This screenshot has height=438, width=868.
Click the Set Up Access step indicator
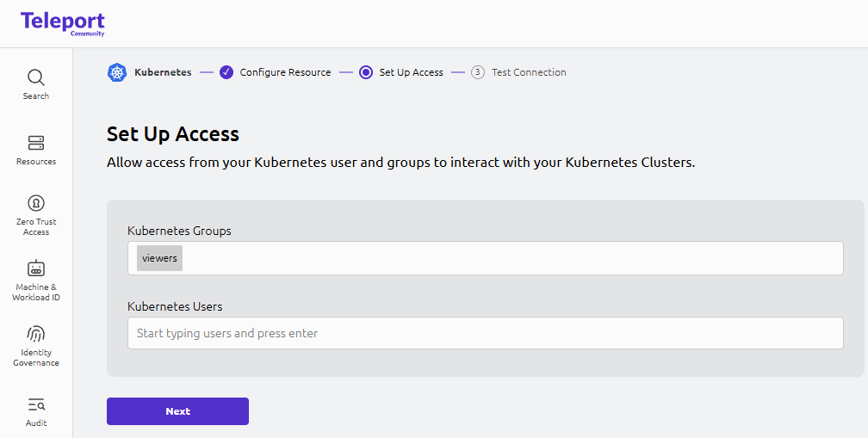tap(366, 72)
